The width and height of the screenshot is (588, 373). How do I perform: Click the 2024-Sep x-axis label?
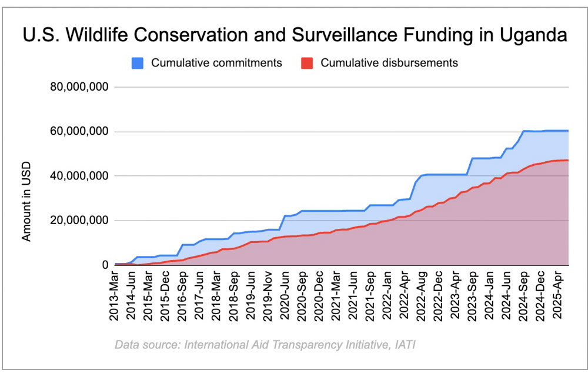(524, 296)
